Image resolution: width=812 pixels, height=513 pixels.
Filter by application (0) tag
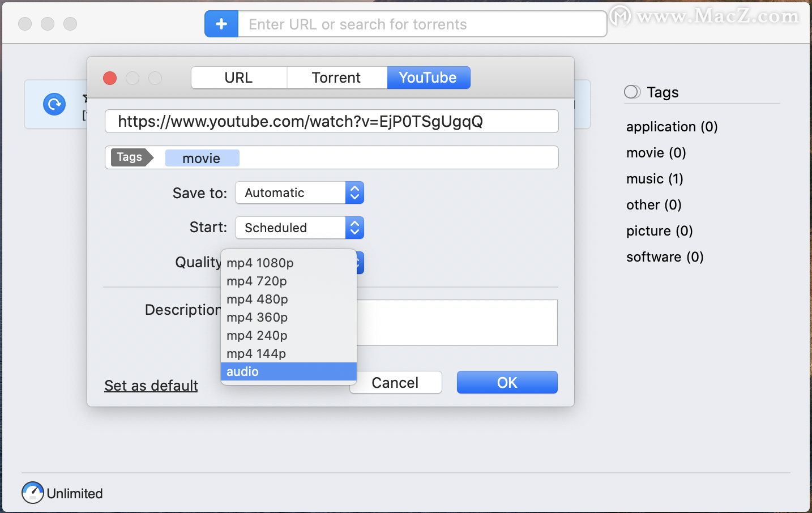tap(672, 127)
